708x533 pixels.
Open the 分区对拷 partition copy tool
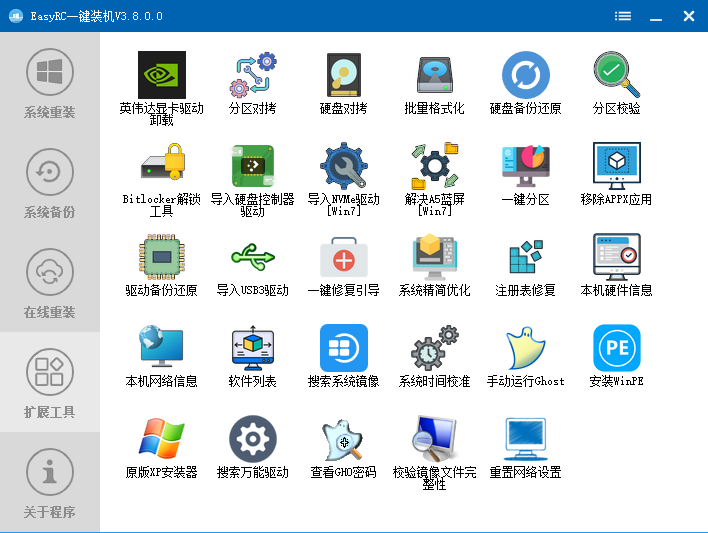252,83
